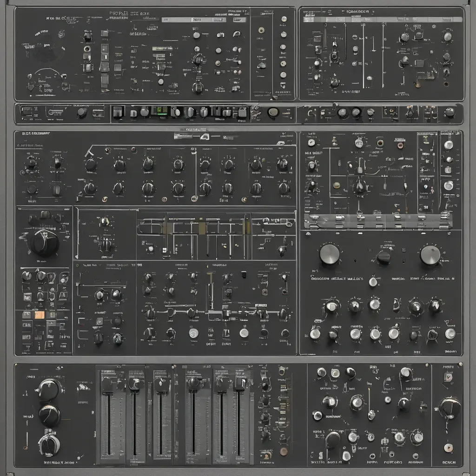The width and height of the screenshot is (476, 476).
Task: Toggle the oval dark button in the center of the narrow strip
Action: 273,112
